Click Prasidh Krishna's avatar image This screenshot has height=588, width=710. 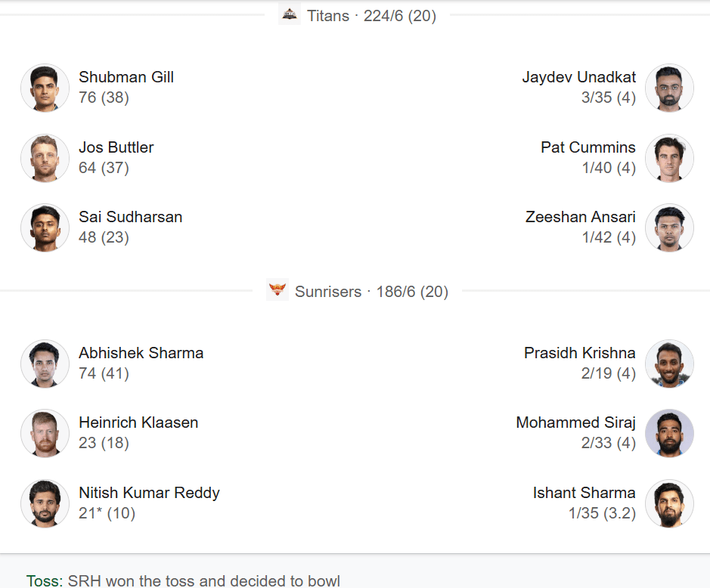coord(669,364)
